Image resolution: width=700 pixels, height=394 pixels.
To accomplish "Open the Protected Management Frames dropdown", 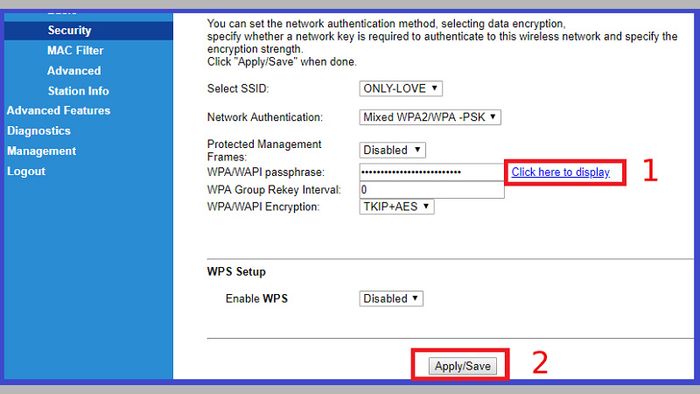I will (x=392, y=150).
